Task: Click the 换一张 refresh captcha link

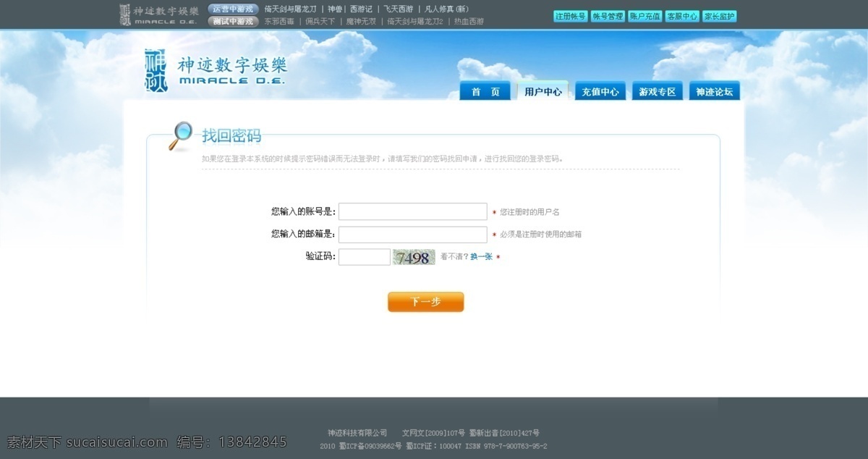Action: (481, 257)
